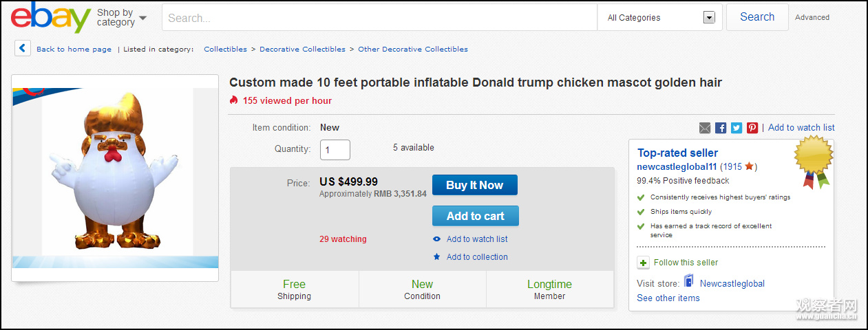This screenshot has width=868, height=330.
Task: Share listing on Twitter icon
Action: (737, 128)
